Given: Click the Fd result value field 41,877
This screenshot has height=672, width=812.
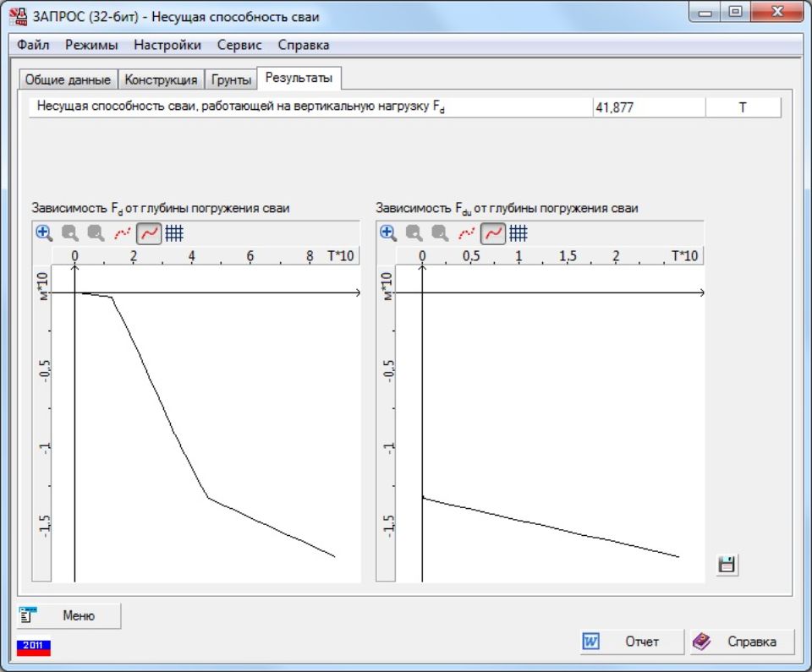Looking at the screenshot, I should (x=648, y=108).
